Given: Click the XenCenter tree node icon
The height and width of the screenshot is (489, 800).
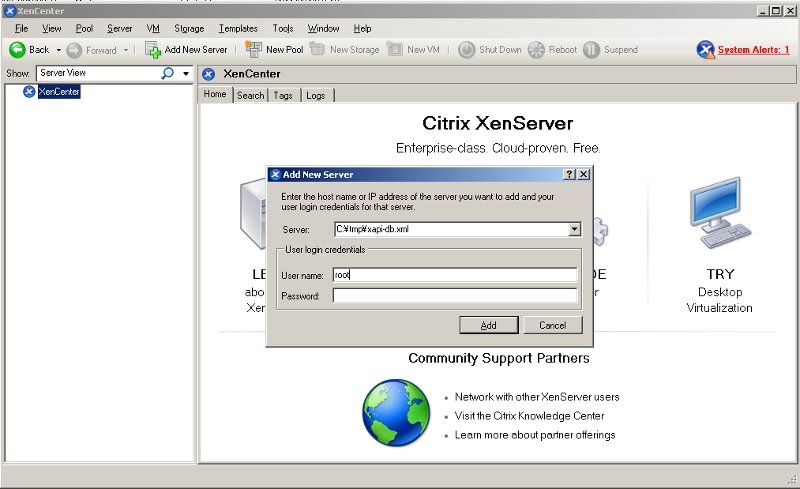Looking at the screenshot, I should point(29,91).
